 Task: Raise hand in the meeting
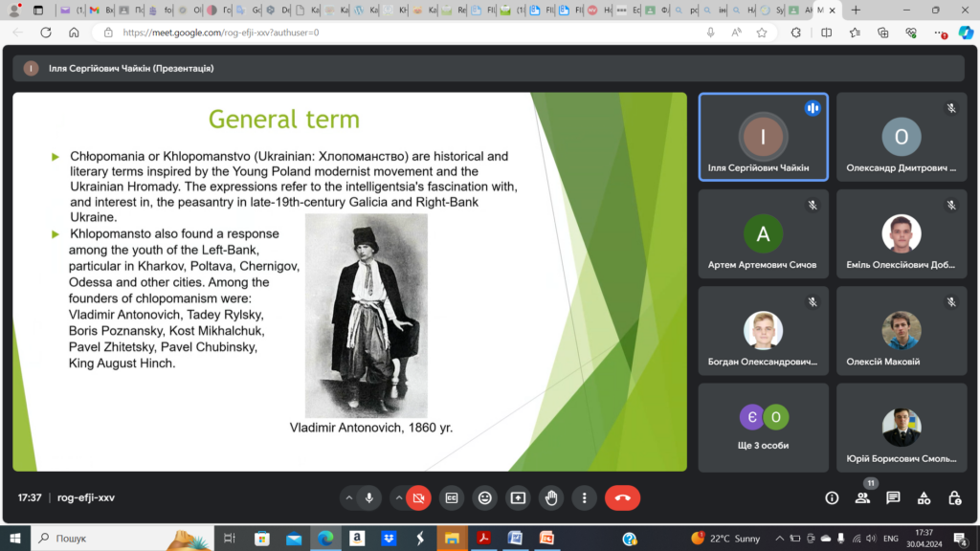click(551, 497)
